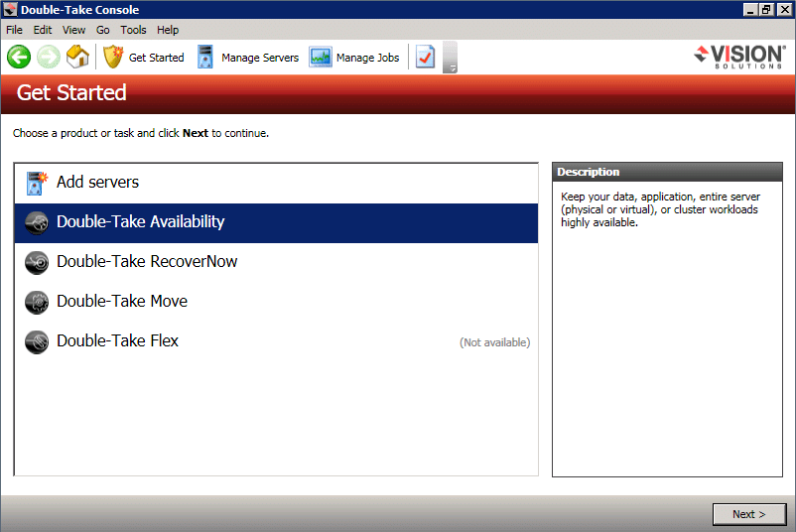The width and height of the screenshot is (796, 532).
Task: Click the green Back arrow icon
Action: pos(18,58)
